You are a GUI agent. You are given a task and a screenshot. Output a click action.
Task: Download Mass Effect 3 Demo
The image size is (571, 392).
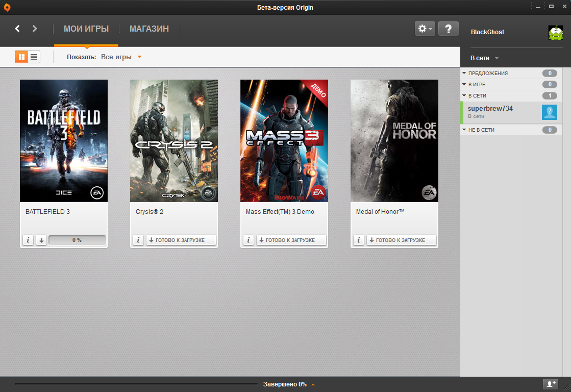pyautogui.click(x=291, y=240)
